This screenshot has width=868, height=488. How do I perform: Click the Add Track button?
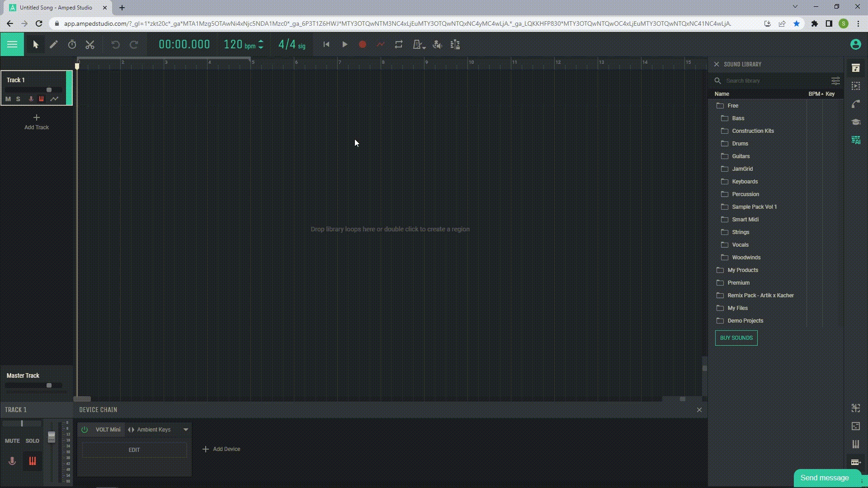[36, 122]
